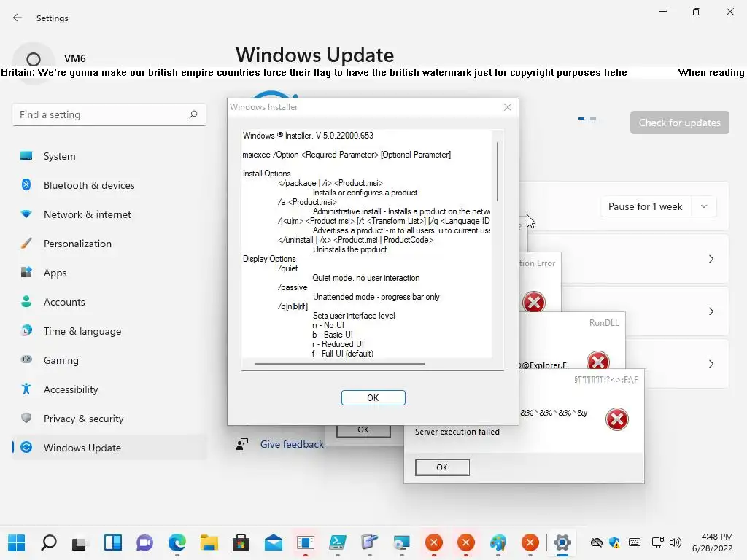
Task: Click the Settings back arrow
Action: pyautogui.click(x=18, y=17)
